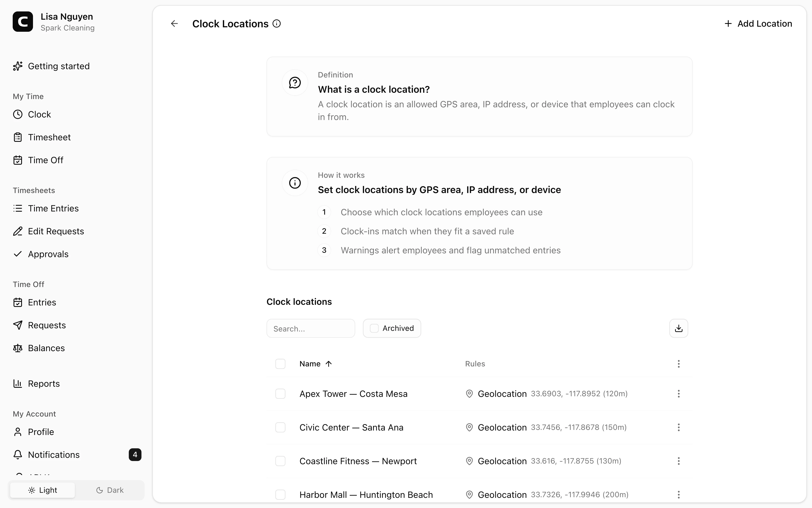Click the Getting started sparkle icon
Image resolution: width=812 pixels, height=508 pixels.
18,66
